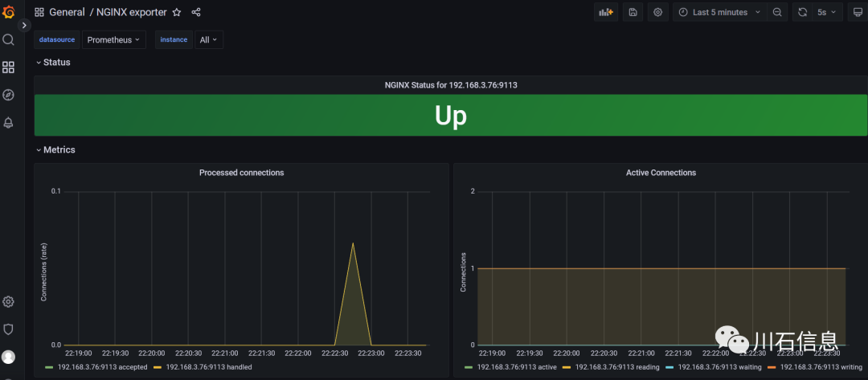Image resolution: width=868 pixels, height=380 pixels.
Task: Toggle the active series in legend
Action: [x=517, y=366]
